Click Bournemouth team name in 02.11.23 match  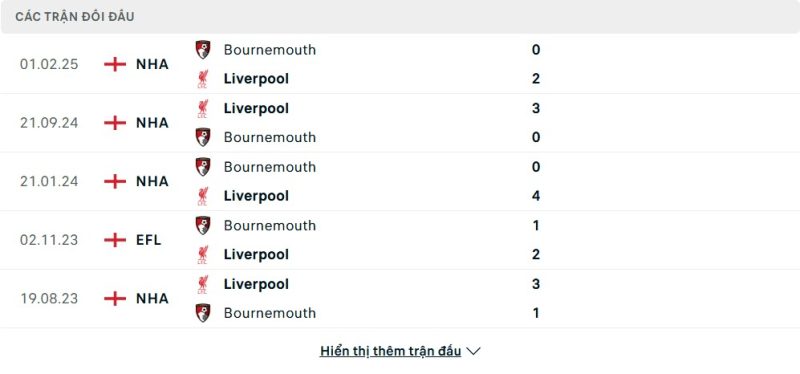[x=270, y=226]
